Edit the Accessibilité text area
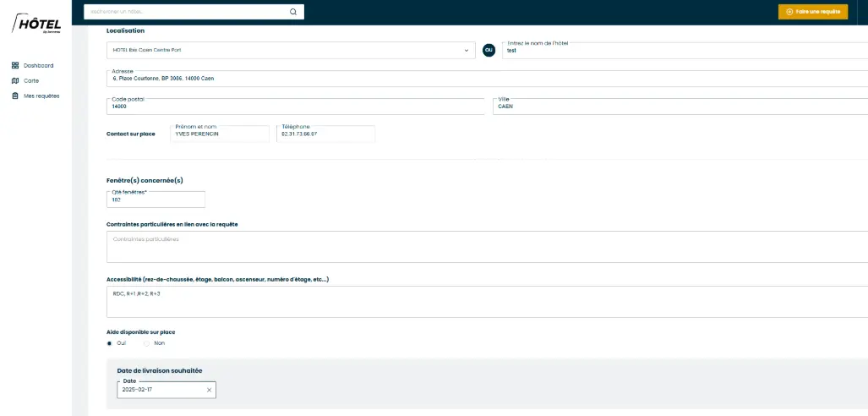Image resolution: width=868 pixels, height=416 pixels. (x=486, y=301)
